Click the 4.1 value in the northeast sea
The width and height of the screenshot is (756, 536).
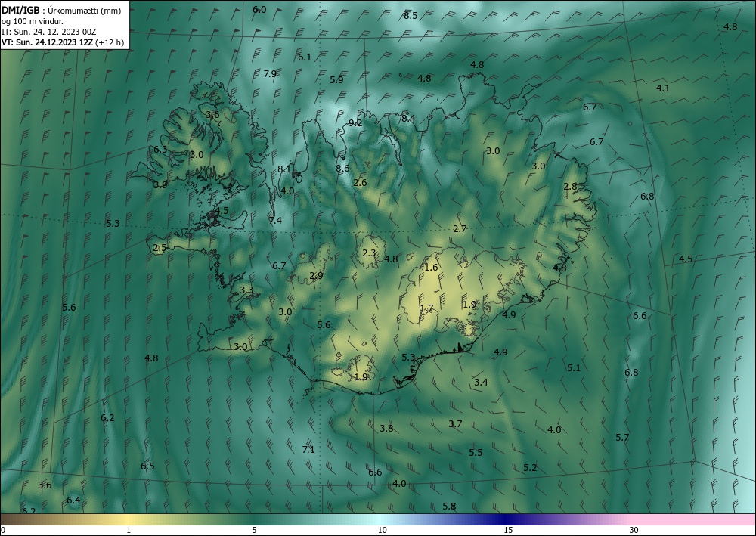663,88
